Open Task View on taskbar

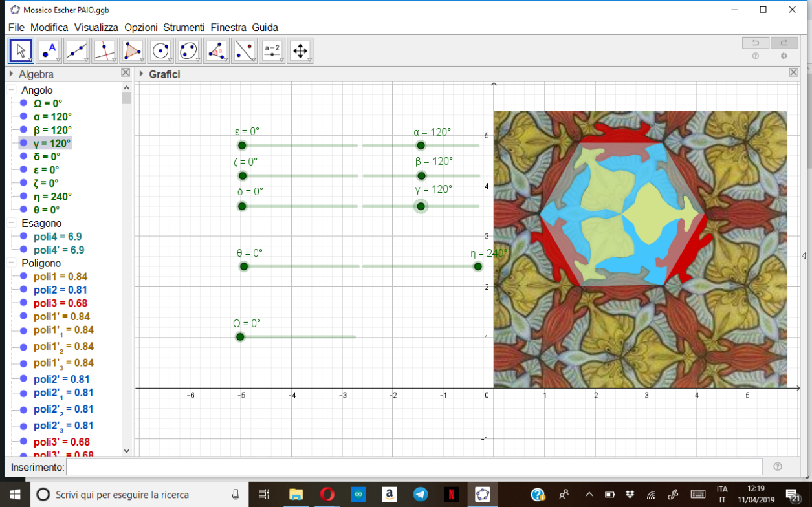coord(263,495)
